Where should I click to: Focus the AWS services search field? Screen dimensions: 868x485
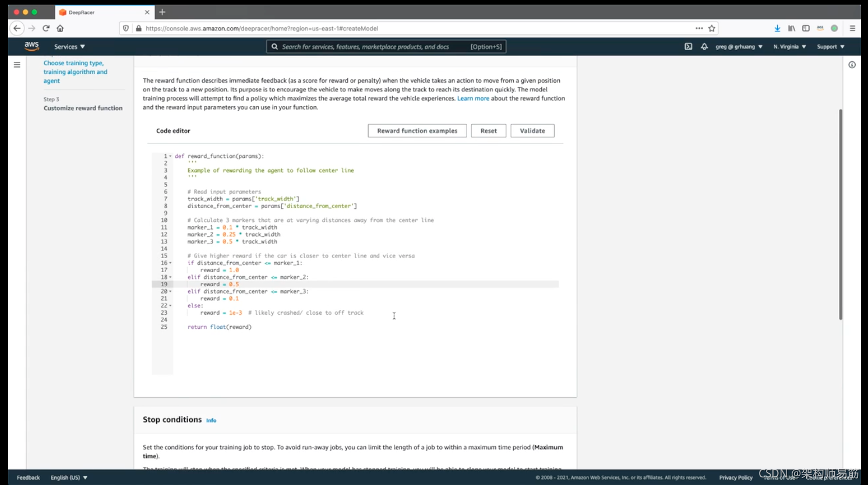pos(386,47)
